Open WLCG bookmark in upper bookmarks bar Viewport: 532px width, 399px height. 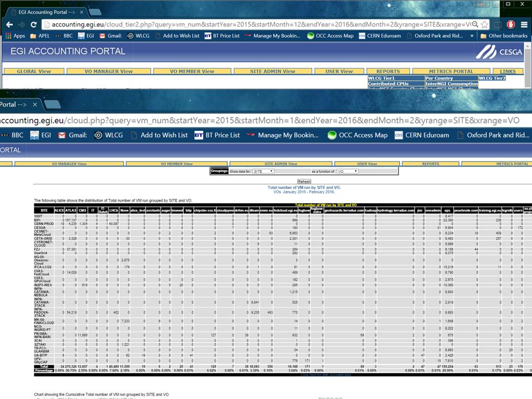coord(138,35)
